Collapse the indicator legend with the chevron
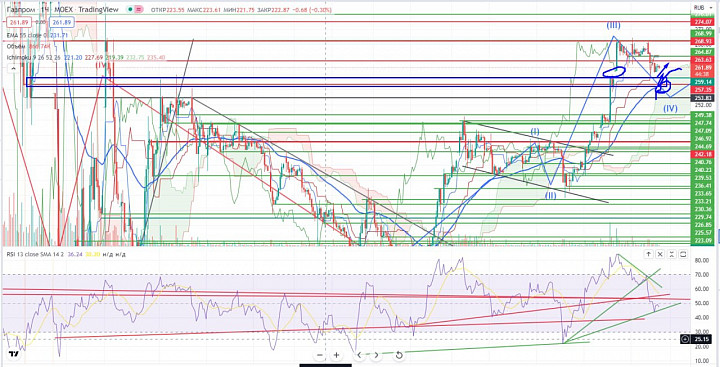 [13, 68]
